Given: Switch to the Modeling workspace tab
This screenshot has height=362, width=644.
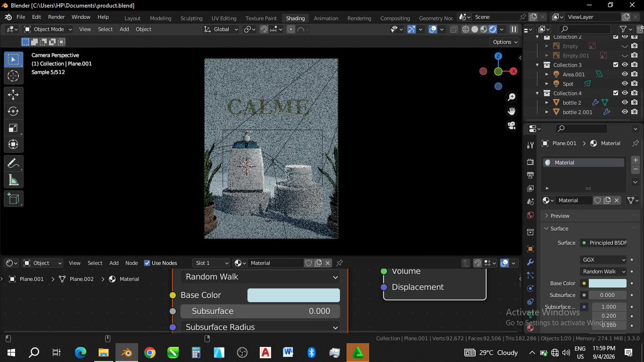Looking at the screenshot, I should pos(160,18).
